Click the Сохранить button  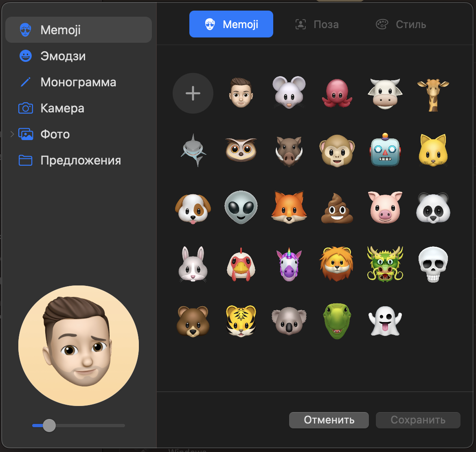pyautogui.click(x=418, y=420)
